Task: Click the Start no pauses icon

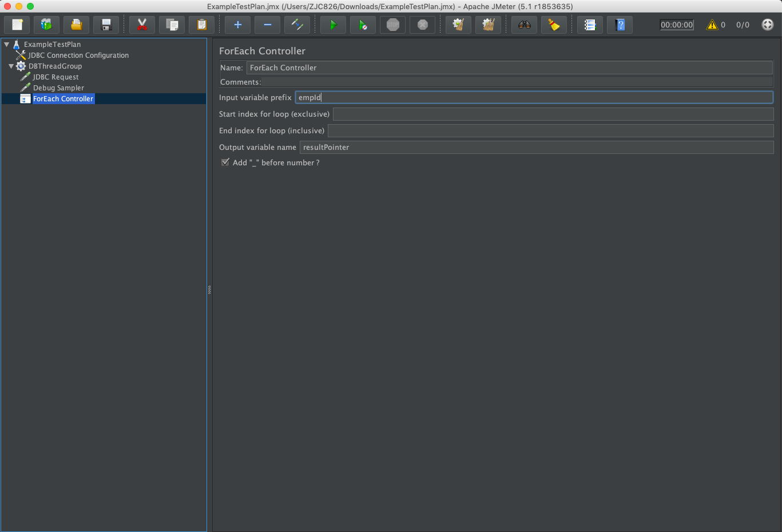Action: [363, 25]
